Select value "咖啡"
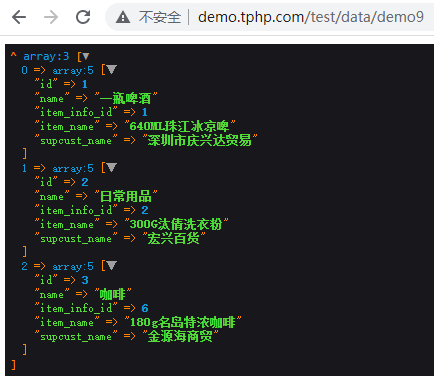The height and width of the screenshot is (384, 434). pyautogui.click(x=113, y=294)
